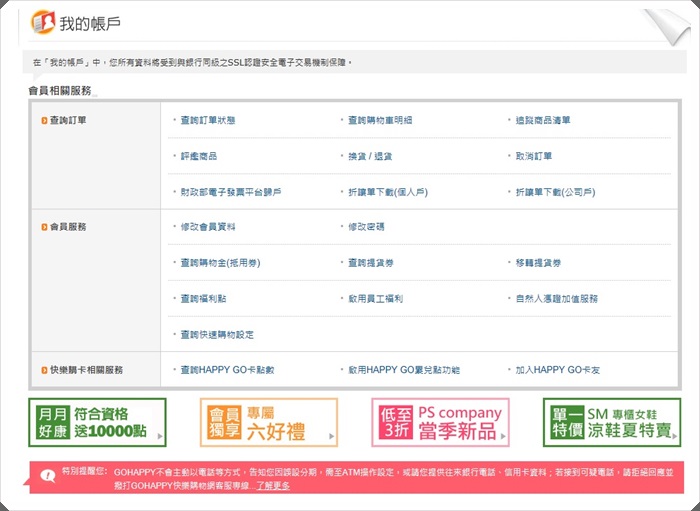Click the orange arrow icon beside 快樂購卡相關服務
Screen dimensions: 700x511
tap(44, 370)
